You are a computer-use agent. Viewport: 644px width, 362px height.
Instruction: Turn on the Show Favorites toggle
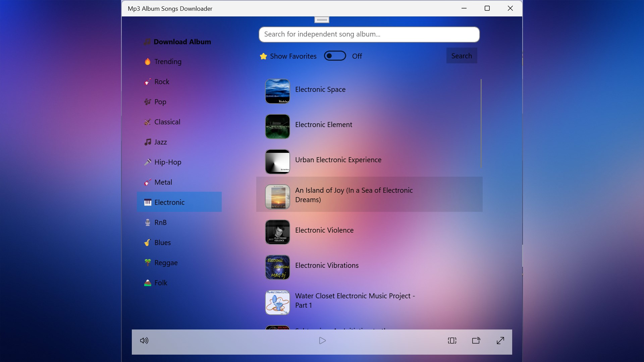pyautogui.click(x=335, y=56)
